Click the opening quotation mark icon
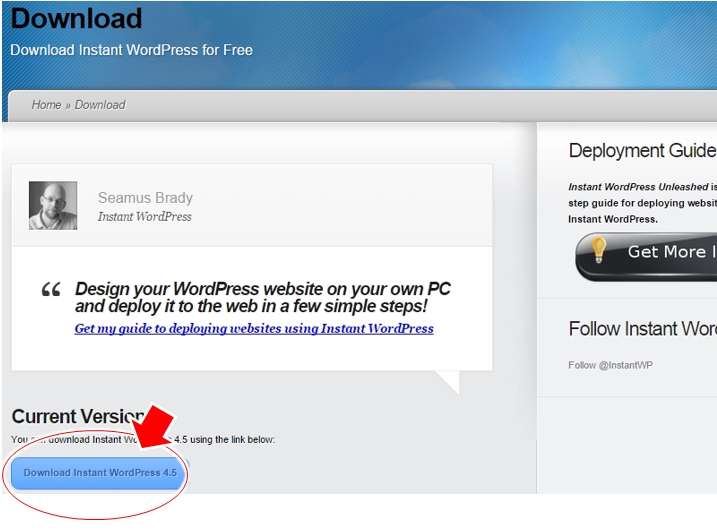 pyautogui.click(x=51, y=290)
